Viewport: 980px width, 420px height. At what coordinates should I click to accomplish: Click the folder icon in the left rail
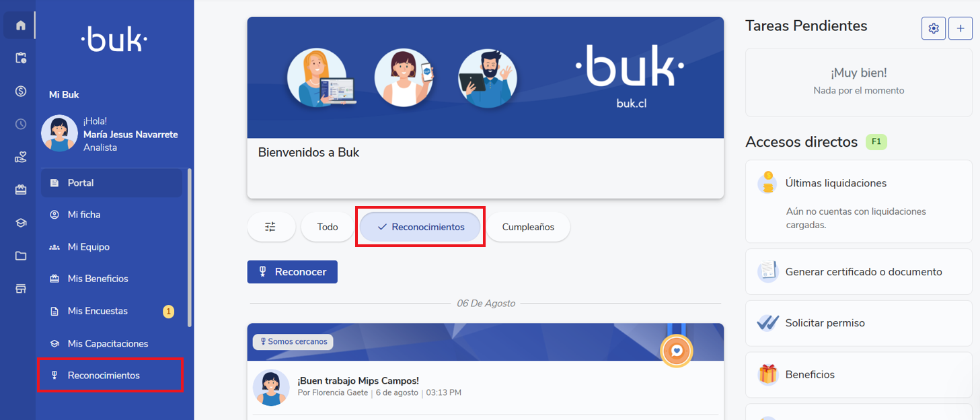(20, 256)
